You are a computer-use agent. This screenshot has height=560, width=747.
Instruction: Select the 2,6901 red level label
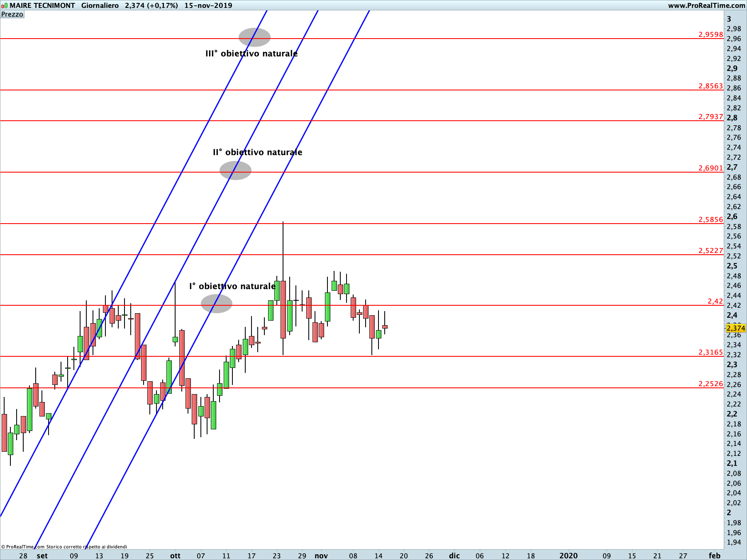tap(711, 168)
